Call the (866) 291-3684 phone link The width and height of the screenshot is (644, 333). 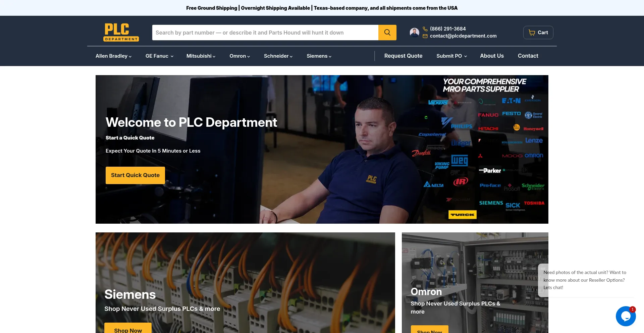(448, 29)
